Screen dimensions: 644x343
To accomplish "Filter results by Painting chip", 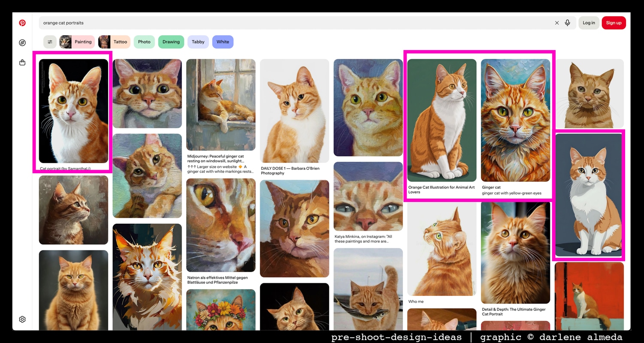I will 77,42.
